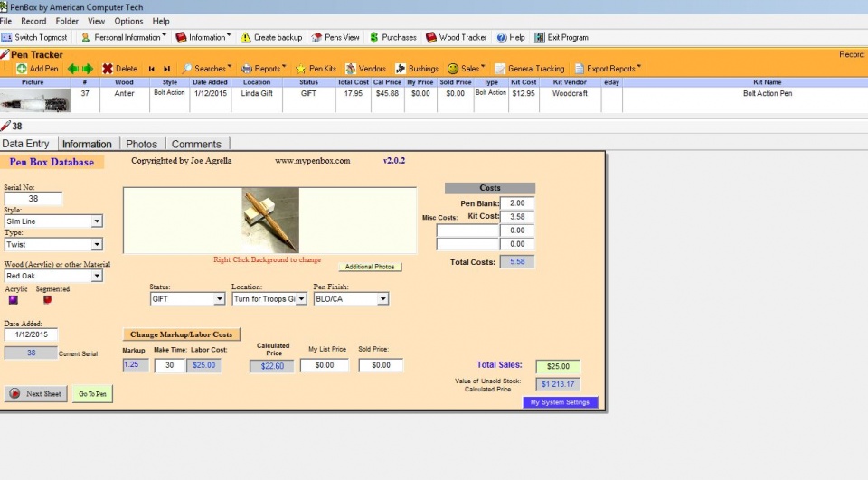Go to the next record with green arrow
The height and width of the screenshot is (480, 868).
[x=88, y=69]
